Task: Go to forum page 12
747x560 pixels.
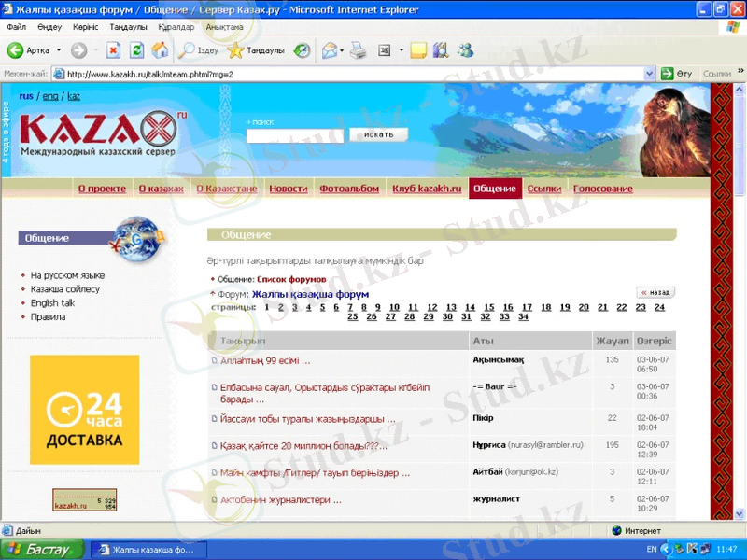Action: coord(432,308)
